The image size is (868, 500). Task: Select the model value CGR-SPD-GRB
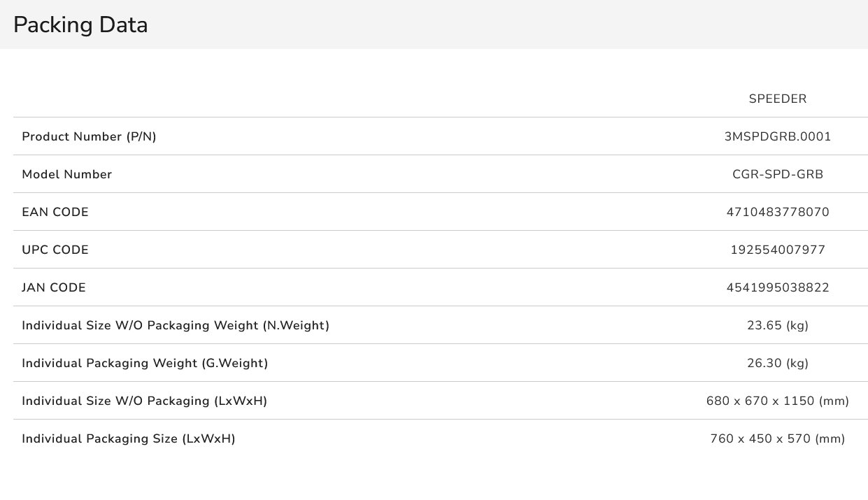[x=778, y=174]
